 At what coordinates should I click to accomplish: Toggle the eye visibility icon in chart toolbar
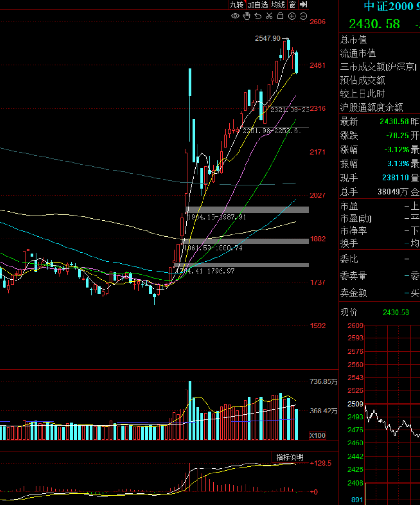pos(235,16)
